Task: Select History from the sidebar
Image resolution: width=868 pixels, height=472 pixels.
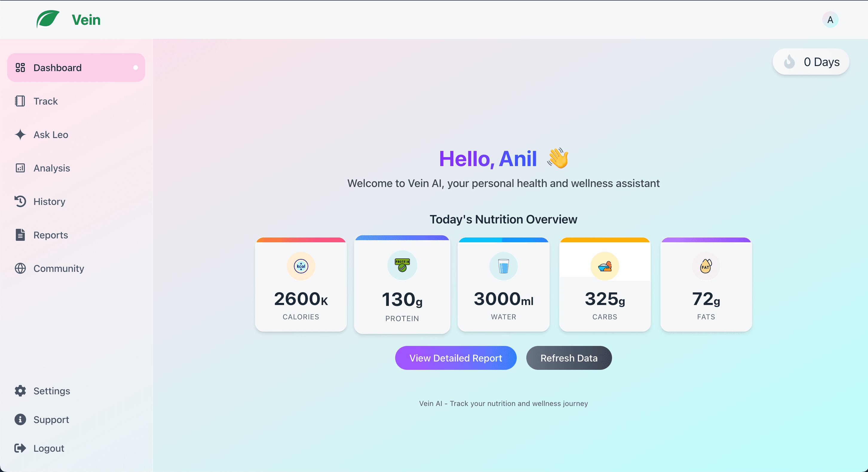Action: coord(49,201)
